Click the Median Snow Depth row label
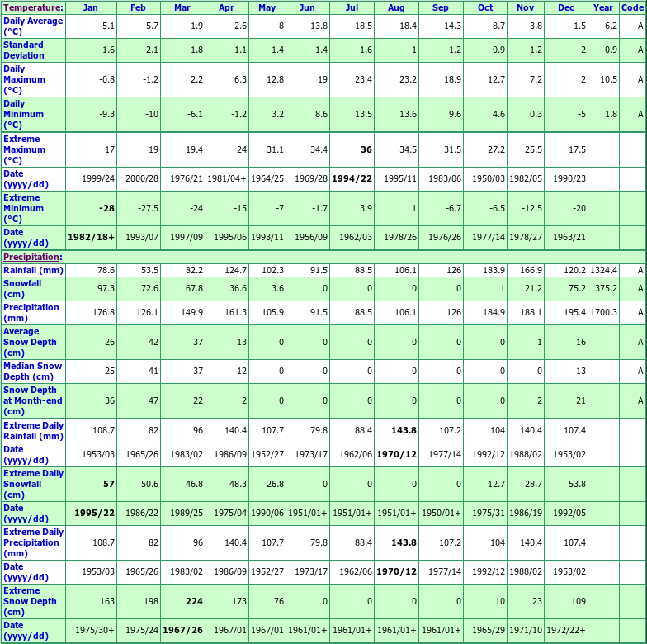 click(32, 371)
